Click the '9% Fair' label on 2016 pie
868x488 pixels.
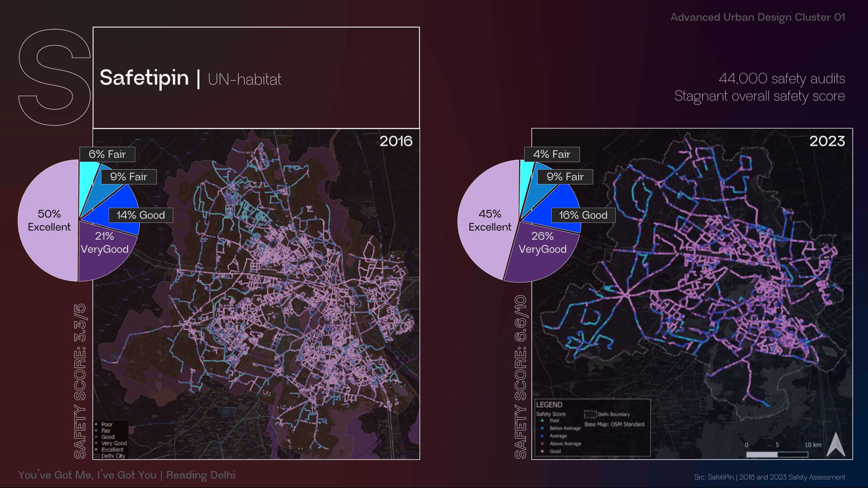tap(129, 177)
